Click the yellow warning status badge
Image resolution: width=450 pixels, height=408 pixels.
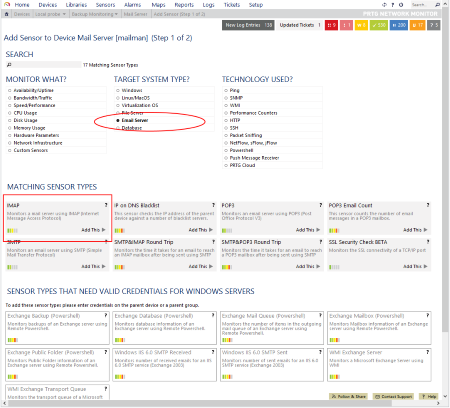[361, 25]
